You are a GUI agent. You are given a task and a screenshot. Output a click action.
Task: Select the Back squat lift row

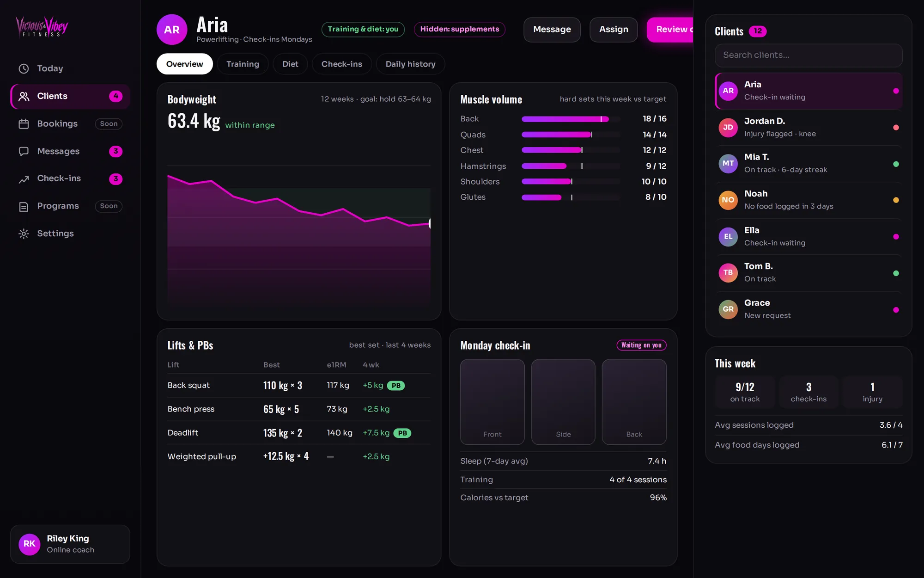(299, 386)
